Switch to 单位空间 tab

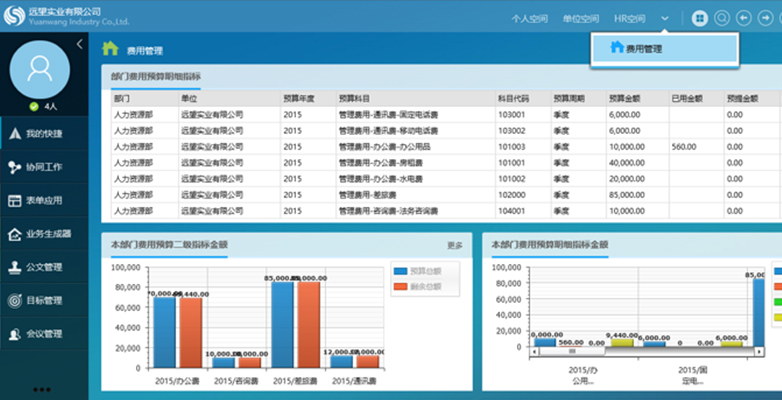(x=580, y=18)
